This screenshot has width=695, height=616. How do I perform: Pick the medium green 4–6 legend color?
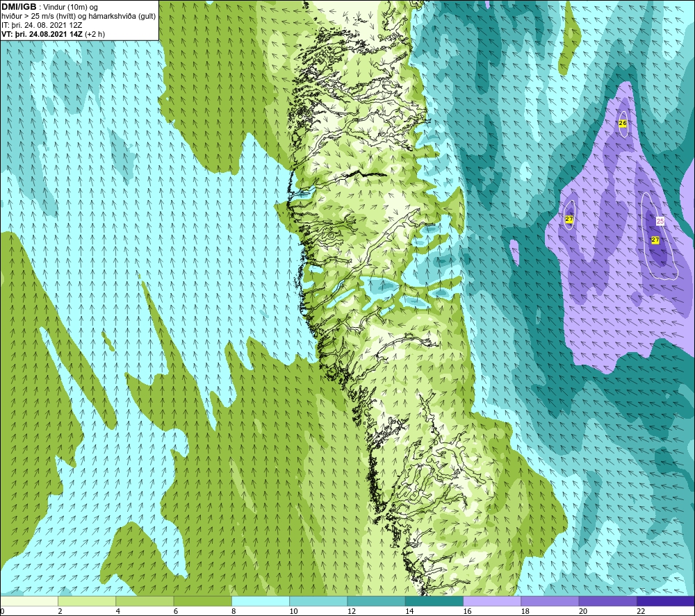click(x=145, y=601)
